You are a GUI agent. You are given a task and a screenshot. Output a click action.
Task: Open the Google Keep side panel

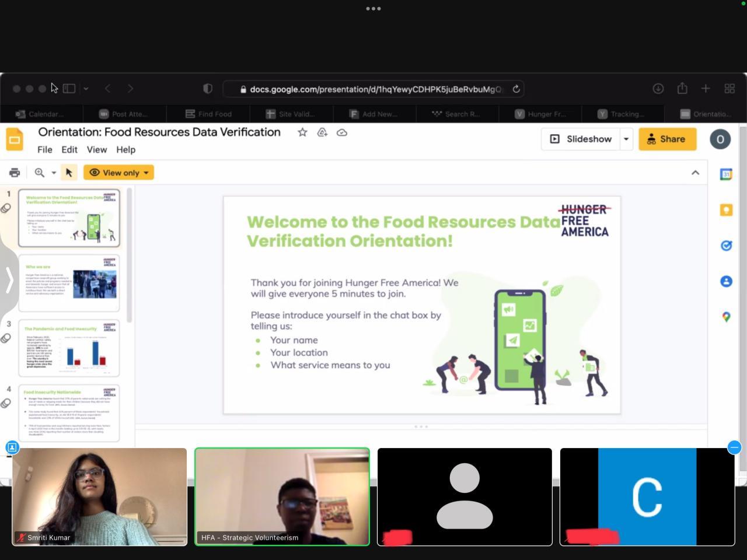[x=726, y=210]
